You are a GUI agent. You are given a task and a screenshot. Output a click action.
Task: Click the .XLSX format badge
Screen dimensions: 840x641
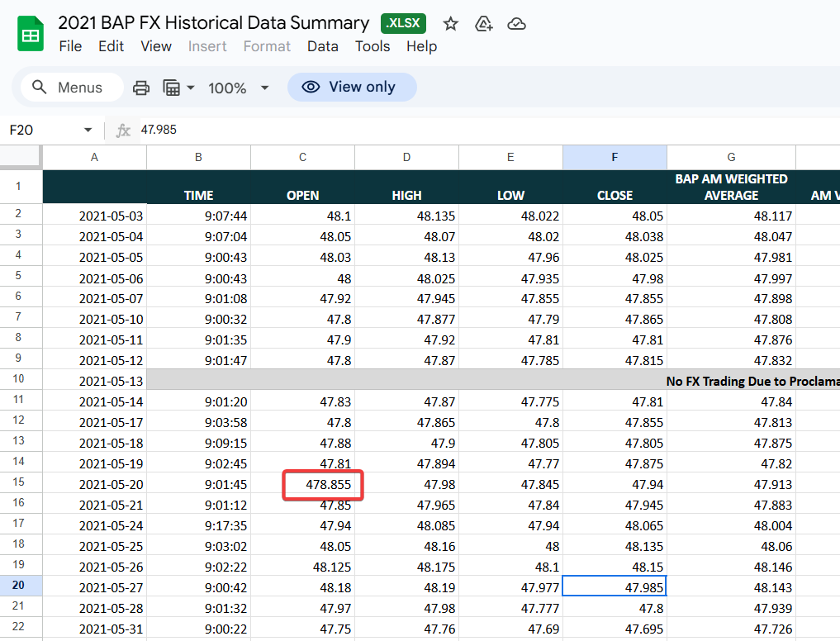pos(403,23)
